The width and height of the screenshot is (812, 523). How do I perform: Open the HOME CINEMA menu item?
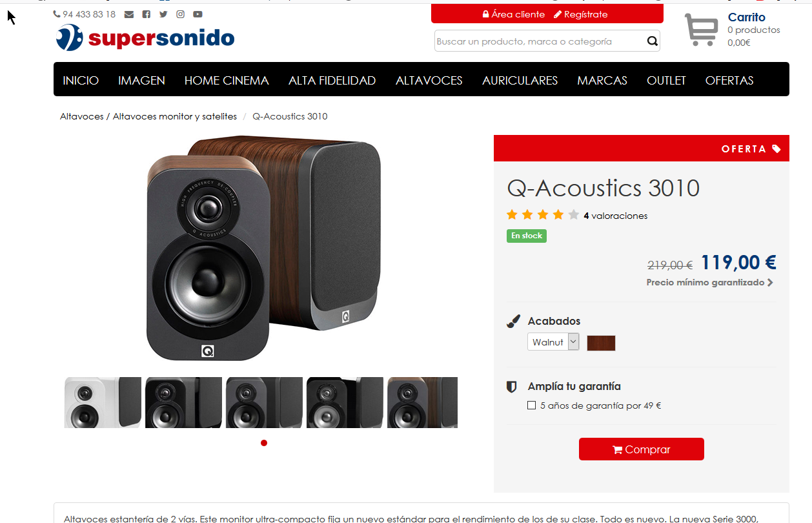click(227, 81)
